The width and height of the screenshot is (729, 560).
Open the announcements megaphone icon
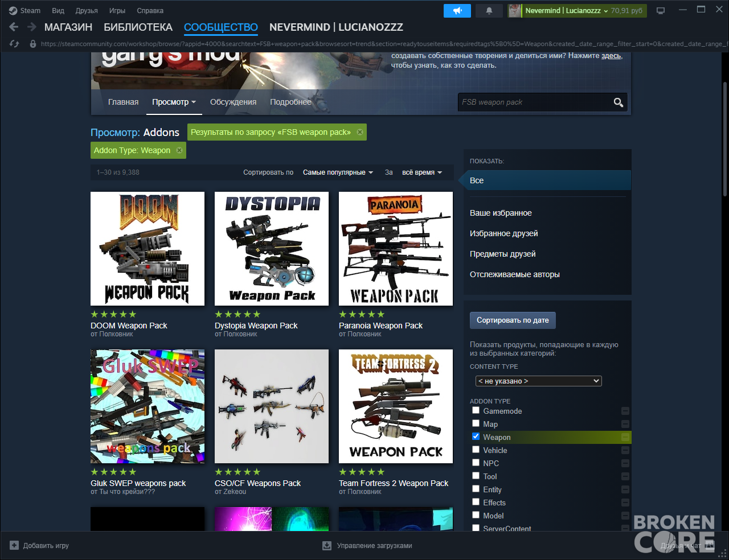pos(457,11)
